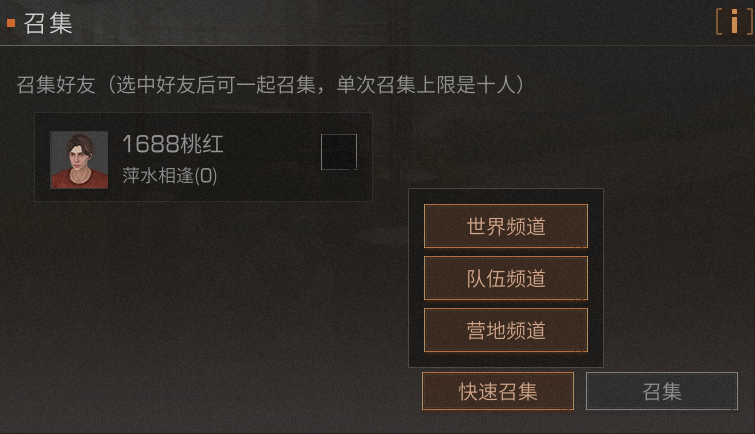The image size is (755, 434).
Task: Open the info icon in top-right corner
Action: coord(734,22)
